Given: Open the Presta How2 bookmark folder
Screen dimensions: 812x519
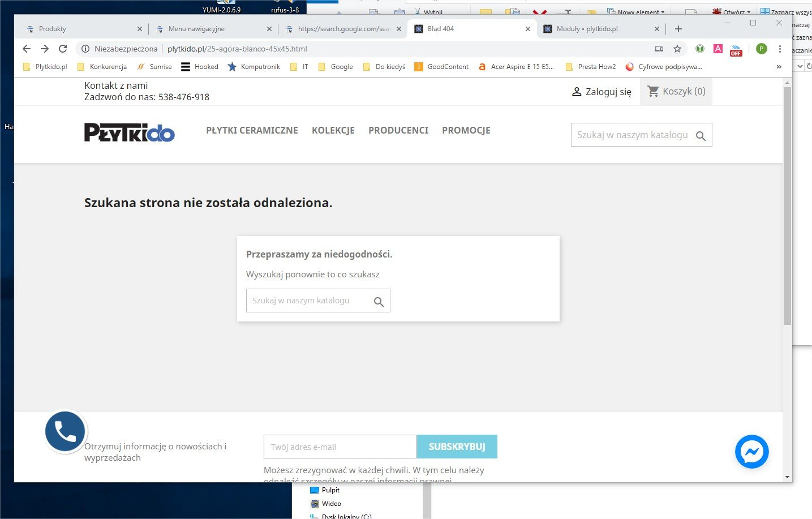Looking at the screenshot, I should click(591, 67).
